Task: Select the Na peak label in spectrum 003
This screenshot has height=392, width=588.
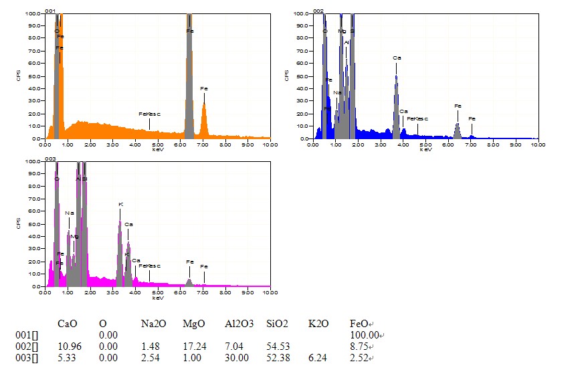Action: (x=70, y=213)
